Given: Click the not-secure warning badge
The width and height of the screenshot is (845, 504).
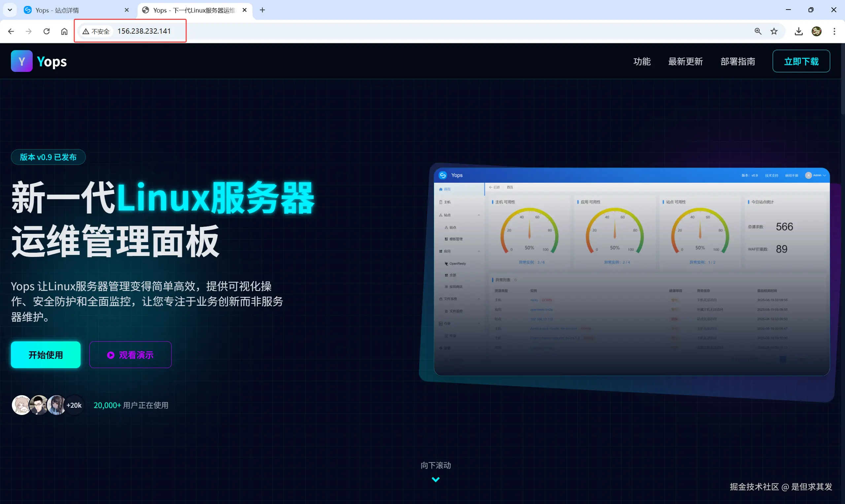Looking at the screenshot, I should (x=96, y=31).
